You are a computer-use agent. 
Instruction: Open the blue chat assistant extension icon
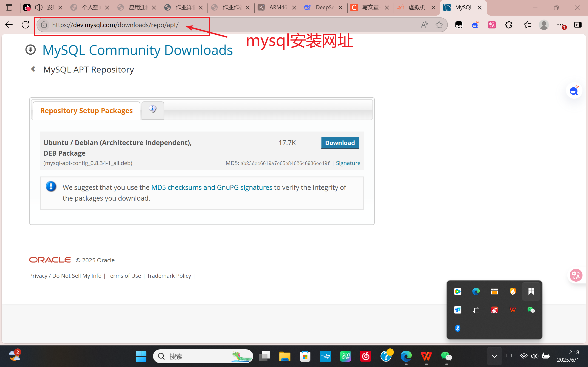click(475, 25)
